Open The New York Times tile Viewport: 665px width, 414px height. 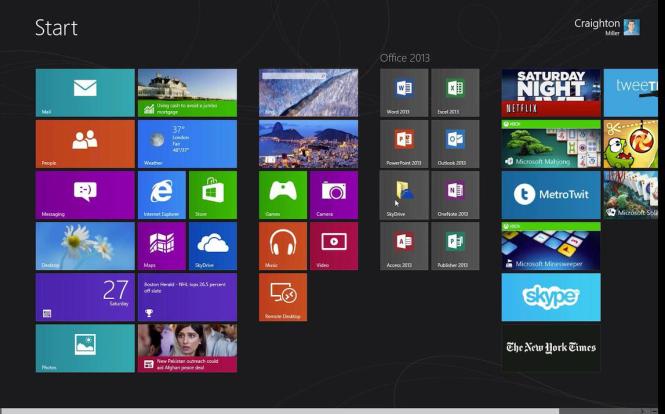coord(551,348)
